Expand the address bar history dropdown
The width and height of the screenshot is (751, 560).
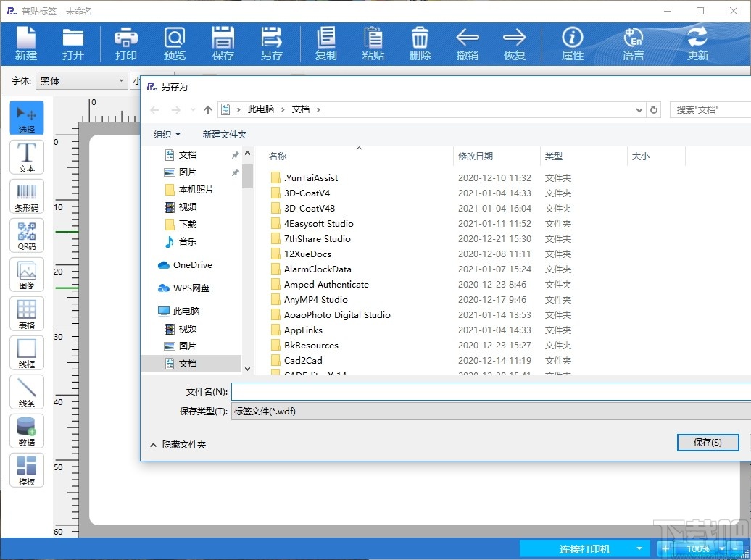tap(639, 110)
